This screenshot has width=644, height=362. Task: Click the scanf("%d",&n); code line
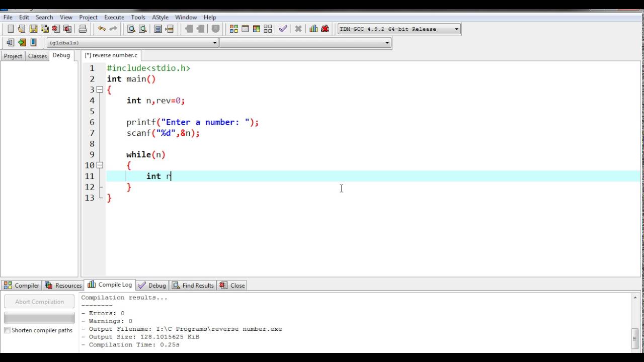[x=163, y=133]
